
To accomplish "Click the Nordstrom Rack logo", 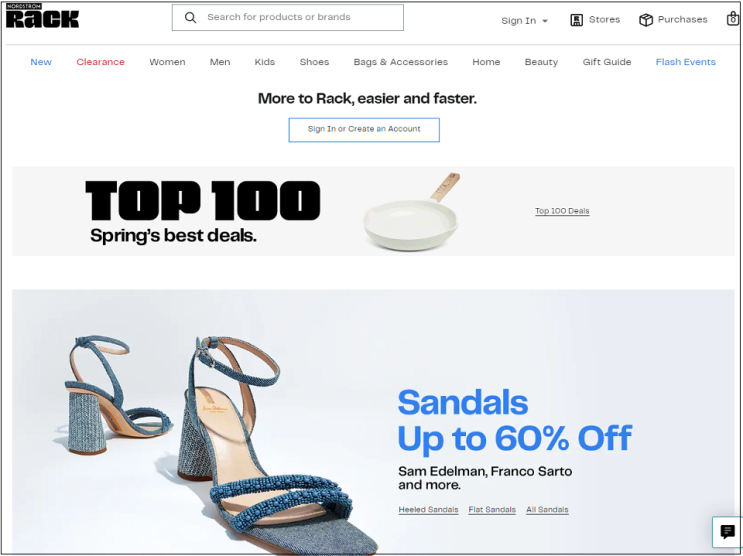I will [x=42, y=16].
